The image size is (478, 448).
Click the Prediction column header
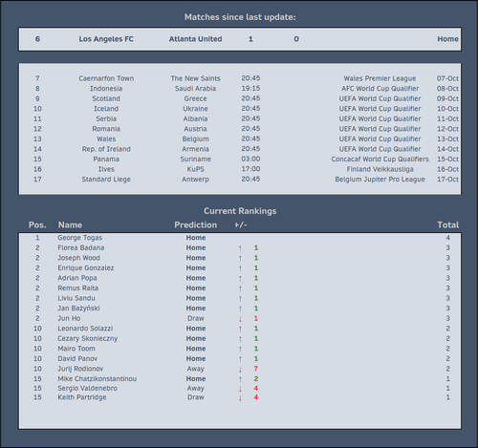(195, 224)
